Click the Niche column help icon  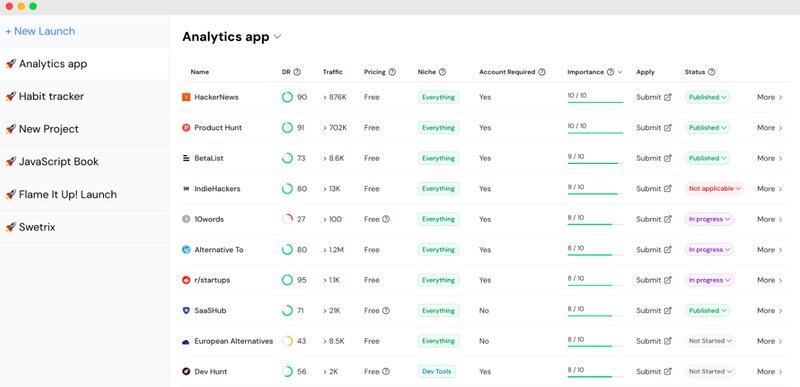point(442,72)
